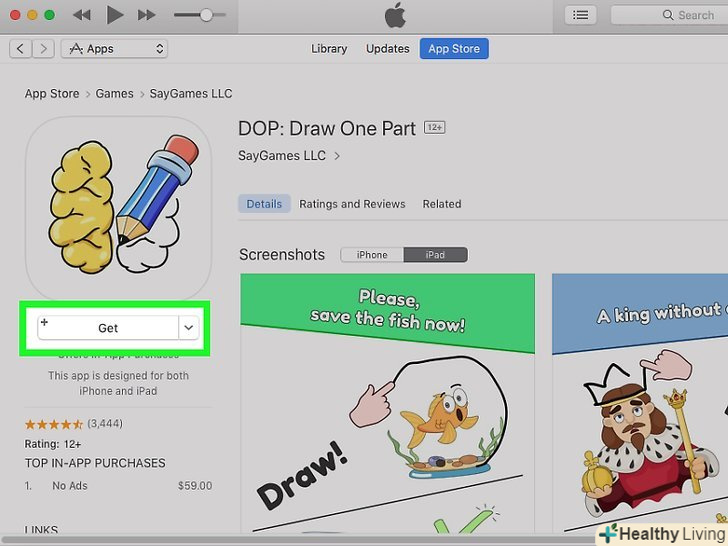Viewport: 728px width, 546px height.
Task: Click the DOP: Draw One Part title
Action: coord(327,129)
